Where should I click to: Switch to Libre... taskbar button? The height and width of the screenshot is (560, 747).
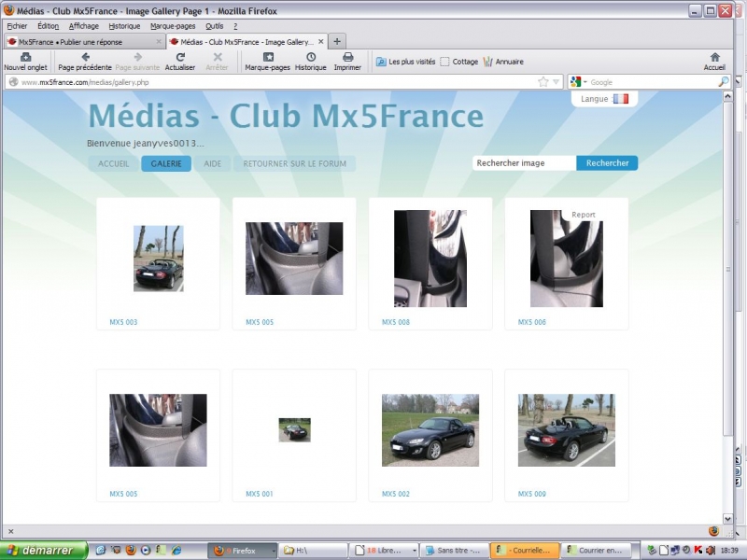click(x=384, y=551)
